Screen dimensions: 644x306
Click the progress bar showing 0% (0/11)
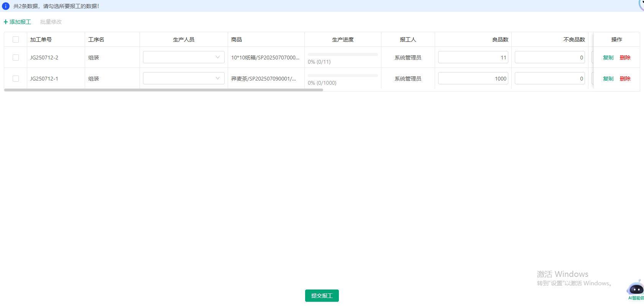tap(343, 54)
